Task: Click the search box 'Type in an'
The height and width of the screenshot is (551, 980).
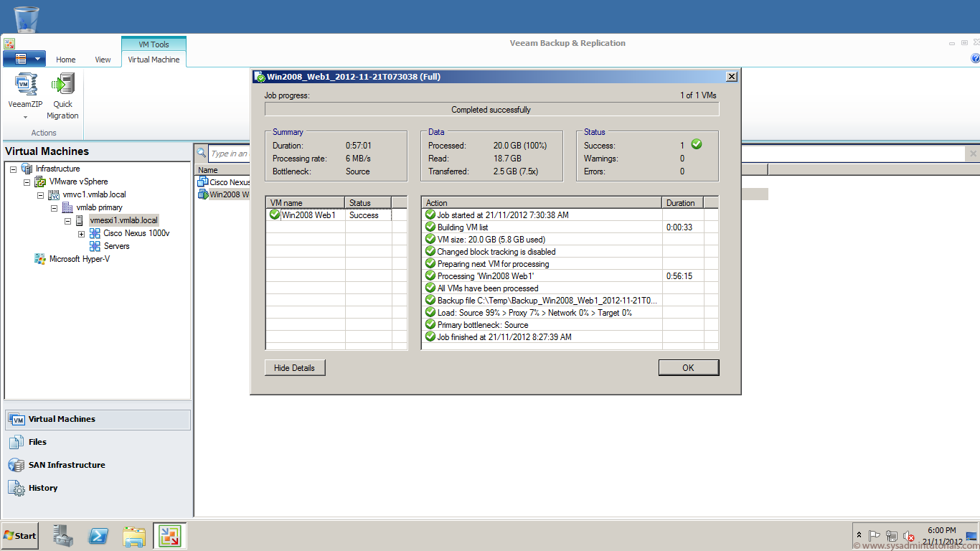Action: point(230,154)
